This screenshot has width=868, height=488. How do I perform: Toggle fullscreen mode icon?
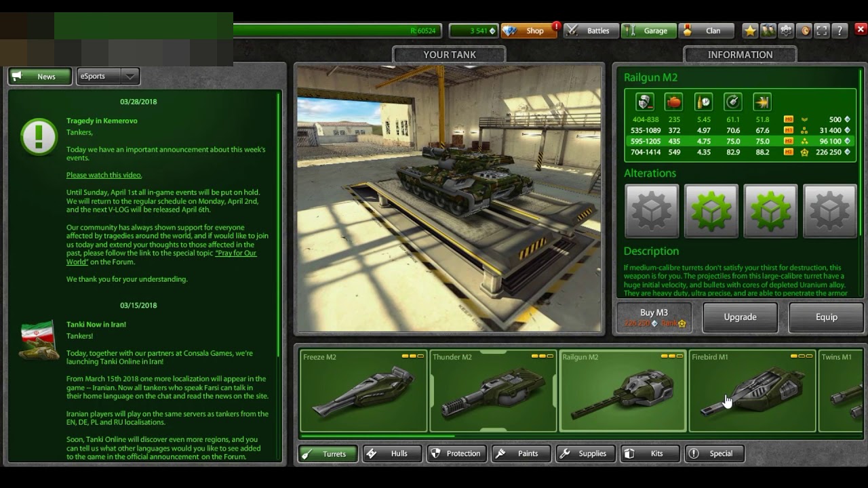click(822, 30)
